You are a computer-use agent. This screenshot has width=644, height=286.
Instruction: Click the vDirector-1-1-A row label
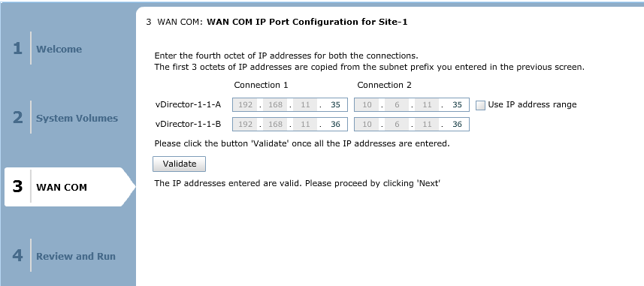188,104
